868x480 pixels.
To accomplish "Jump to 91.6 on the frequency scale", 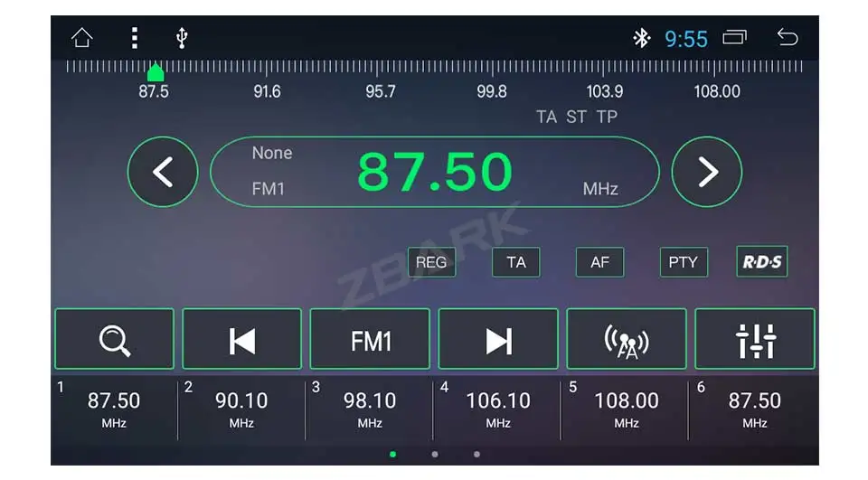I will coord(267,91).
